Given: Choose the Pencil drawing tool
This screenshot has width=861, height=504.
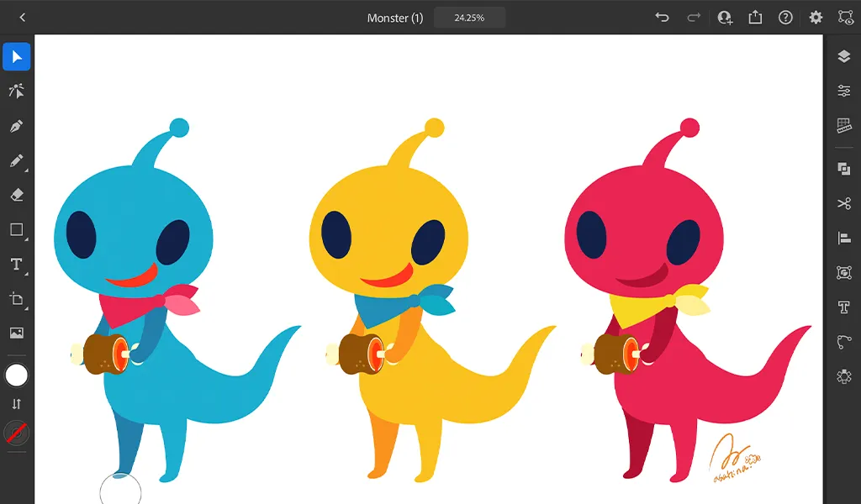Looking at the screenshot, I should pyautogui.click(x=17, y=160).
